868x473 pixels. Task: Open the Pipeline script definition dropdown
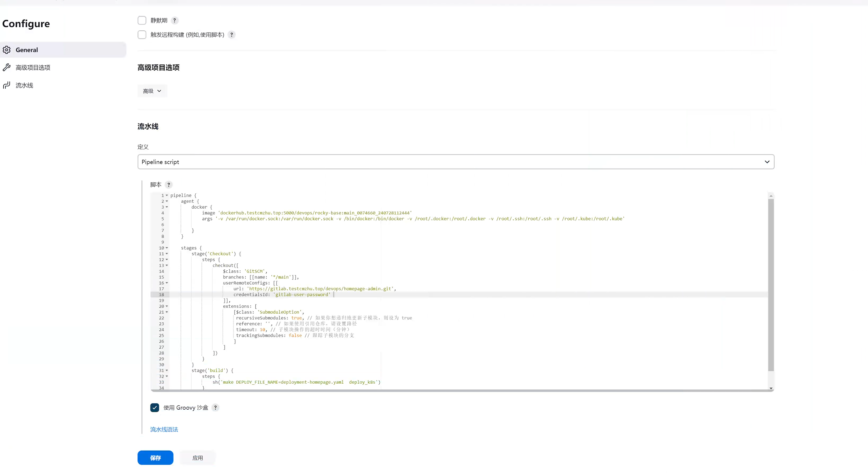pyautogui.click(x=456, y=161)
